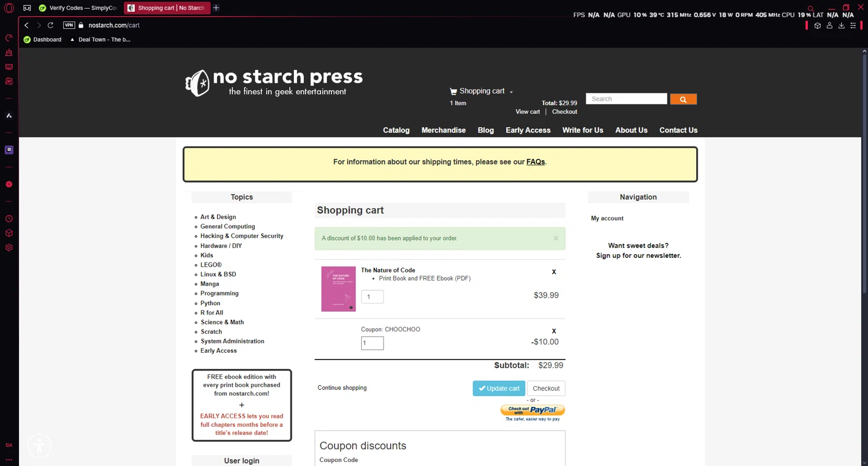868x466 pixels.
Task: Open the Python topic link
Action: [x=210, y=303]
